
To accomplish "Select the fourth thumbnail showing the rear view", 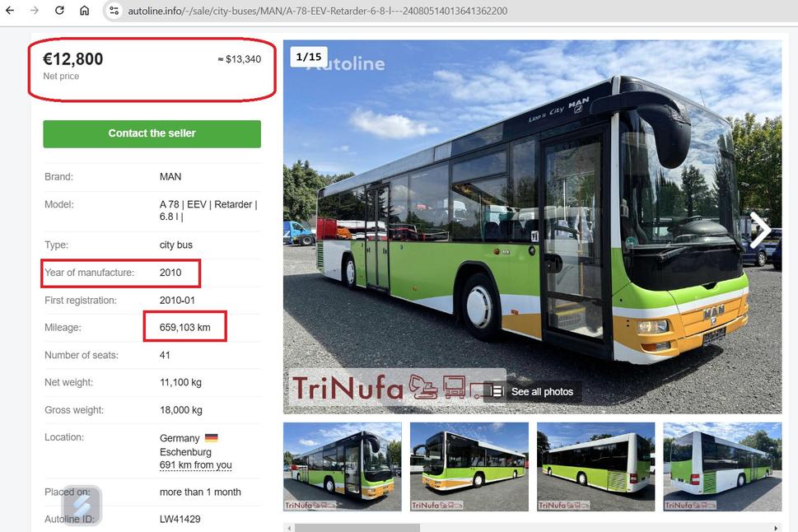I will pyautogui.click(x=723, y=466).
